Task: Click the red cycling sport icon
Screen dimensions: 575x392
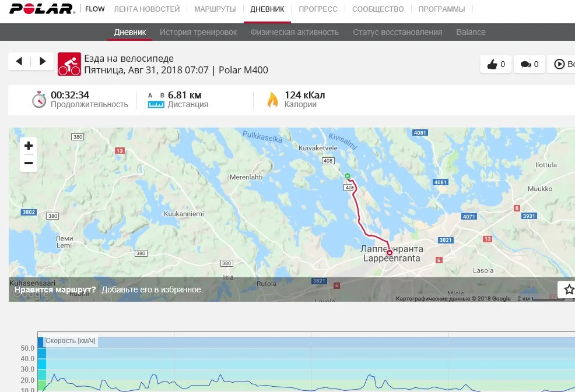Action: point(69,64)
